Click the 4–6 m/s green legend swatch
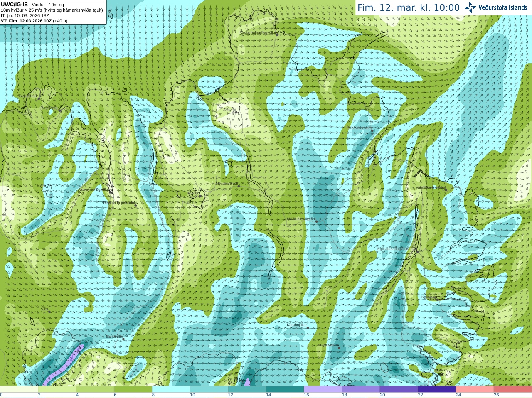532x398 pixels. (95, 389)
